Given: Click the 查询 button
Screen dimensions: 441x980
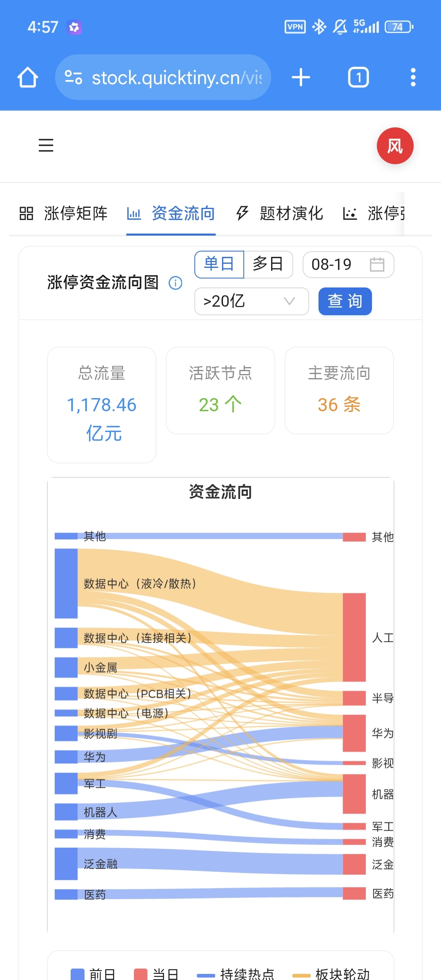Looking at the screenshot, I should click(345, 301).
